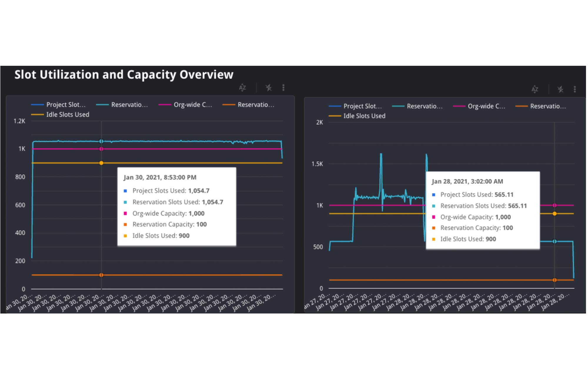
Task: Click 'Reservation Slots Used: 565.11' tooltip row
Action: [x=480, y=206]
